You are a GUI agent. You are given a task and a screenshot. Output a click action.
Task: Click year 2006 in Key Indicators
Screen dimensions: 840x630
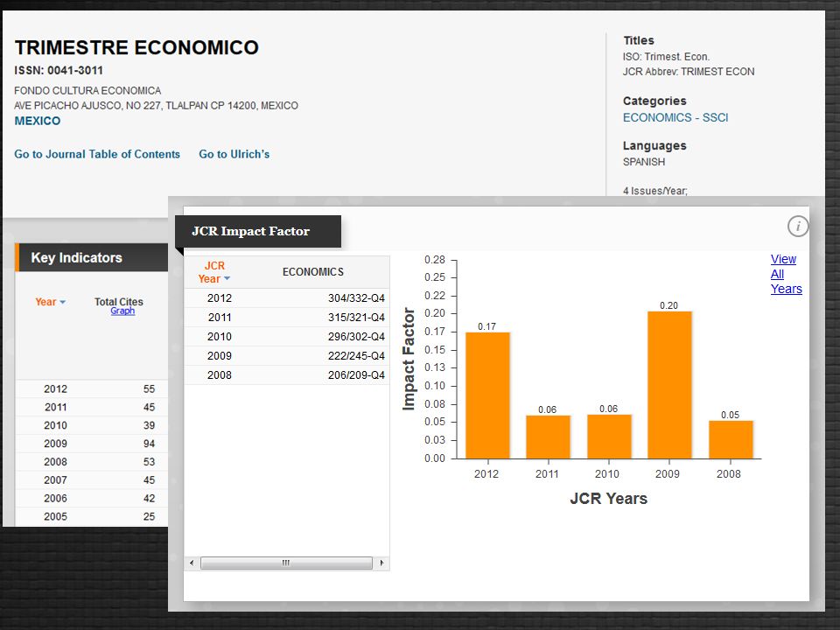pyautogui.click(x=56, y=499)
